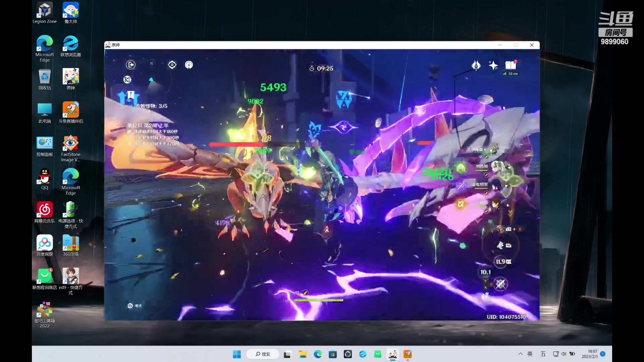Click the 32 ms network latency indicator

(510, 74)
